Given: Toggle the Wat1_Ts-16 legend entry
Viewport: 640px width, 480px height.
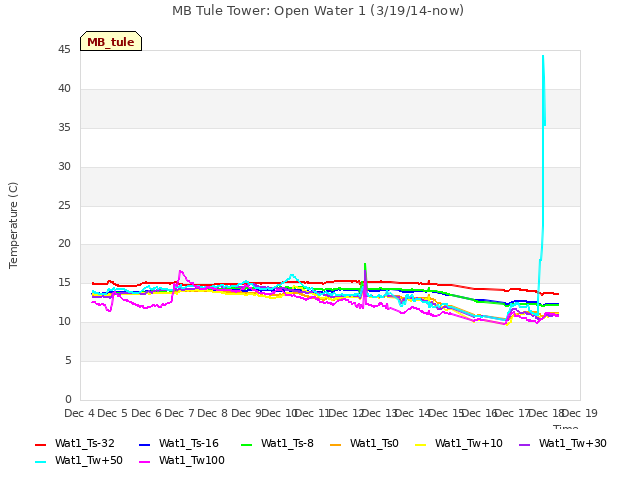Looking at the screenshot, I should 179,444.
